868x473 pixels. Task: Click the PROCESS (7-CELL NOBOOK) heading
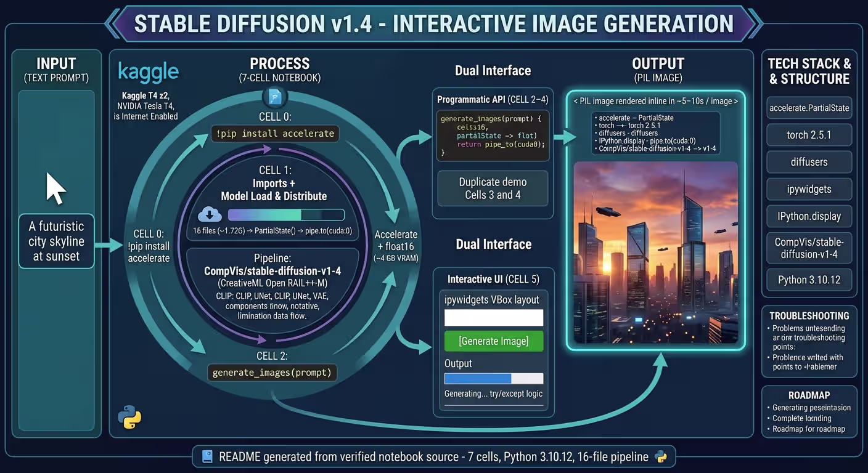point(280,70)
